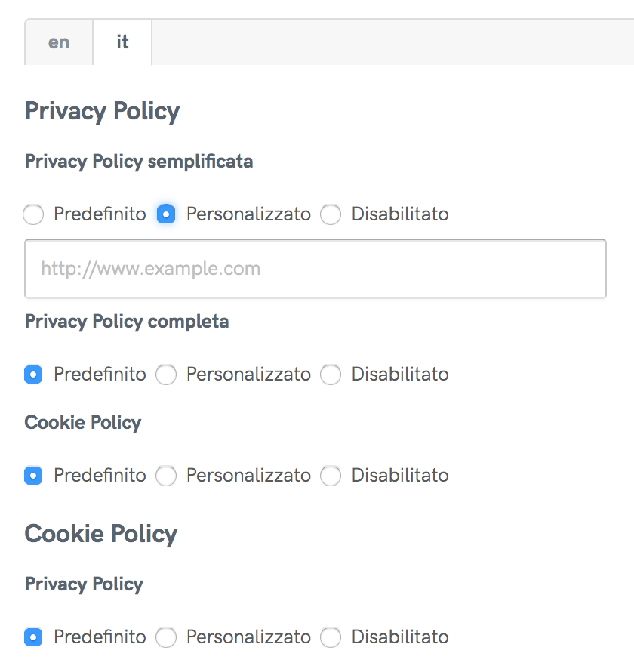634x672 pixels.
Task: Click the Cookie Policy section heading
Action: (100, 534)
